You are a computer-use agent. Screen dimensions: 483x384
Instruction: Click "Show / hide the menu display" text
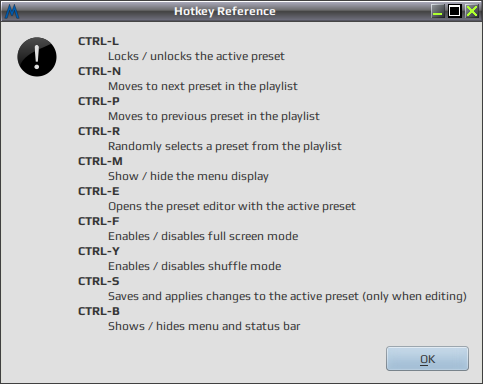[x=188, y=176]
